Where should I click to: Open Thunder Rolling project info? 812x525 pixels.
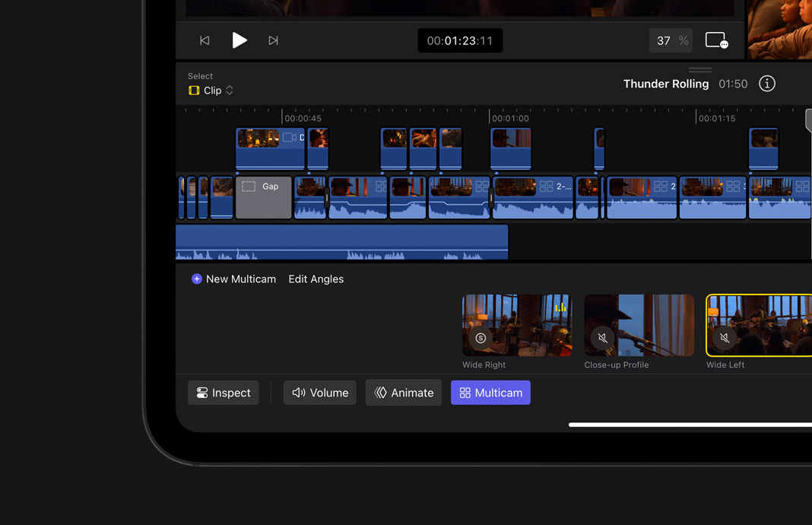[x=766, y=84]
